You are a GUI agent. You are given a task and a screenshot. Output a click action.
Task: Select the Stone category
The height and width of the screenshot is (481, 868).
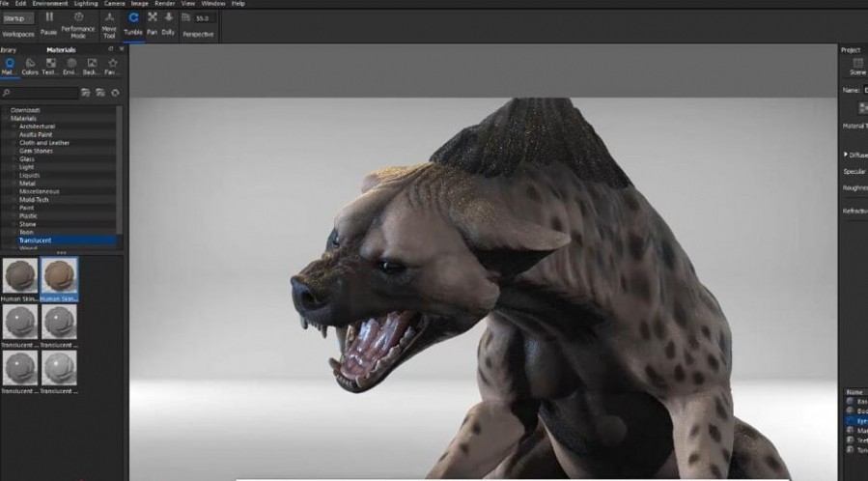(x=28, y=224)
